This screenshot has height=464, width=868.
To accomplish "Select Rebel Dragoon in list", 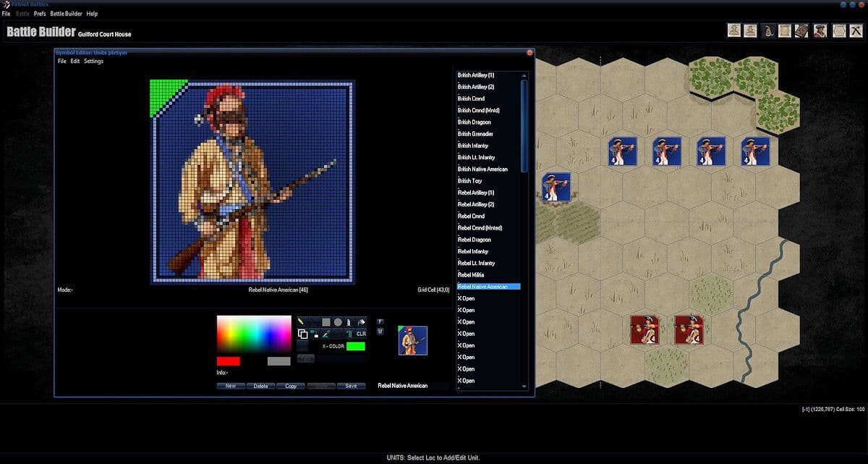I will pos(474,240).
